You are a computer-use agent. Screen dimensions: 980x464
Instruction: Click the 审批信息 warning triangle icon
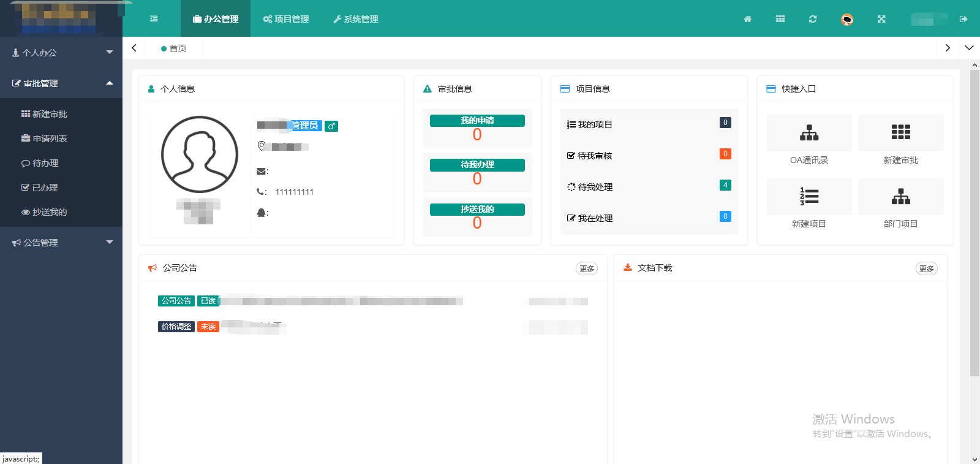(x=428, y=89)
